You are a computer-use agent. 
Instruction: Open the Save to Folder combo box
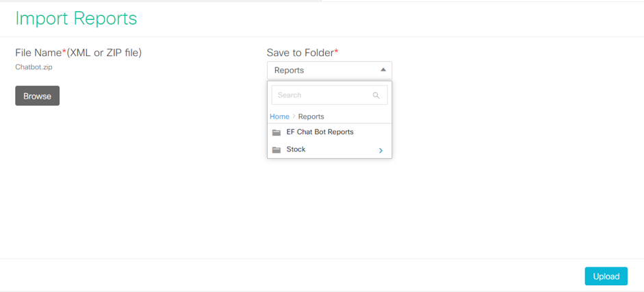click(322, 70)
